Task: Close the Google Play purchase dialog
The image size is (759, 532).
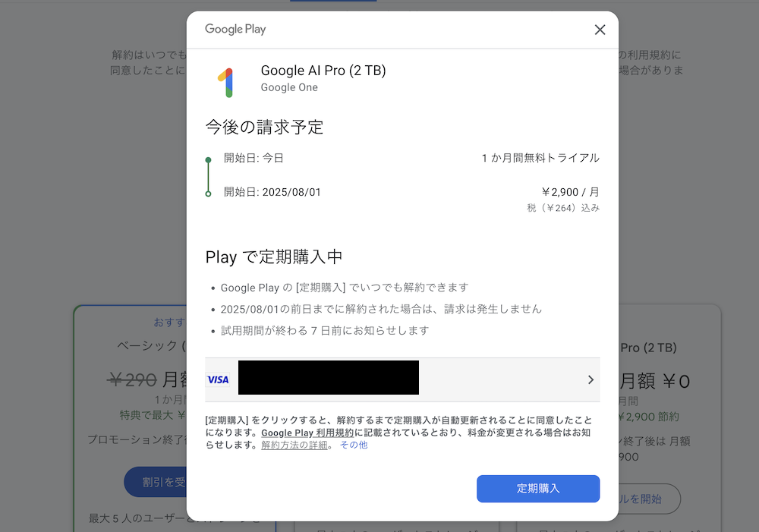Action: pos(600,30)
